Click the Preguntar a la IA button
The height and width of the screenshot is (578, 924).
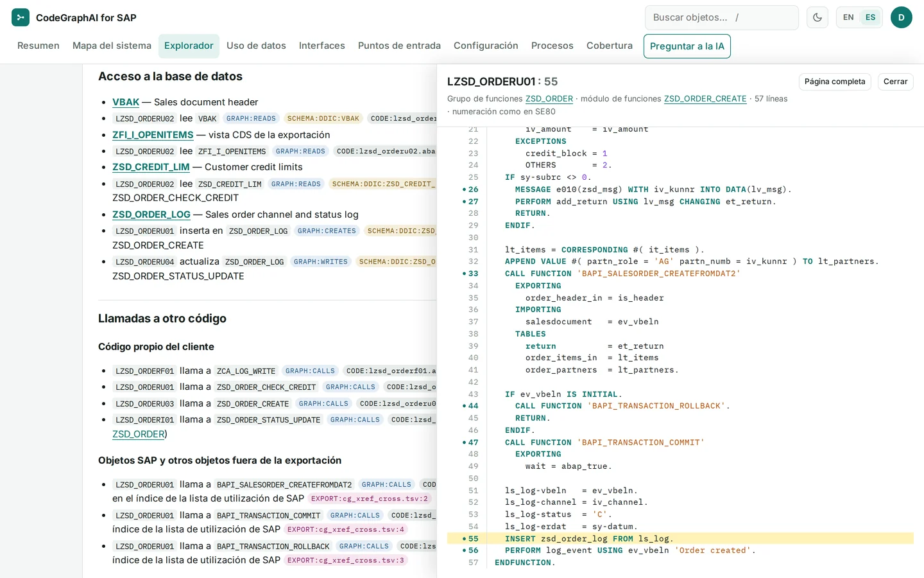pos(687,46)
